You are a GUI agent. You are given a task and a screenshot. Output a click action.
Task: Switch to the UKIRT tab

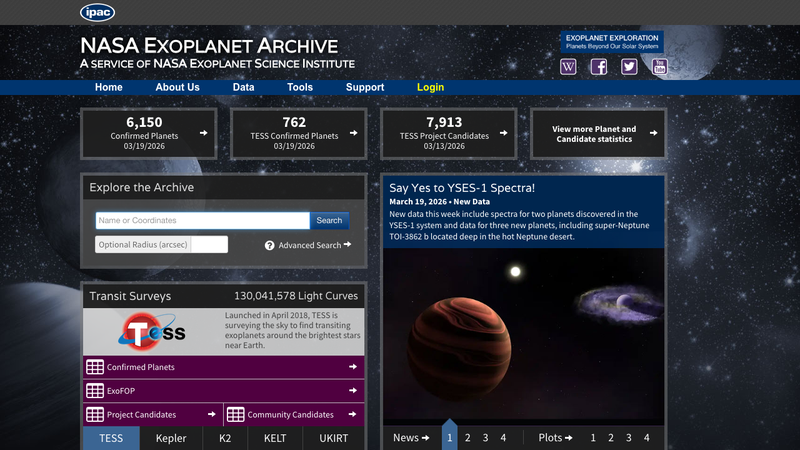coord(334,438)
